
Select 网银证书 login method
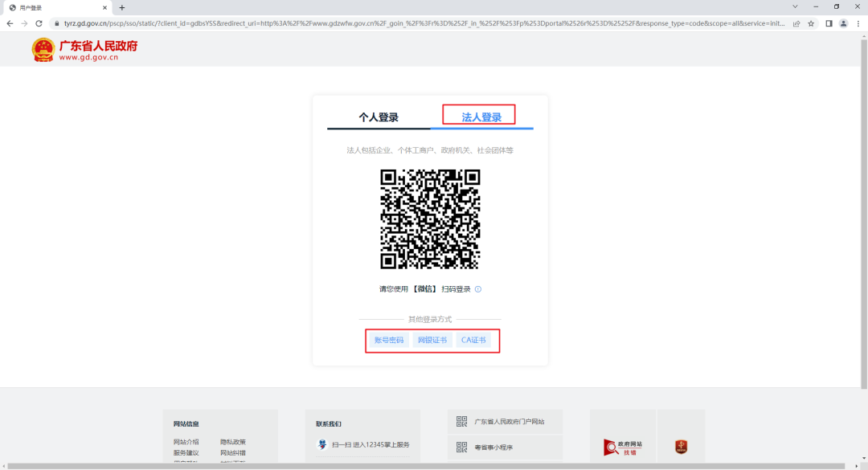(432, 339)
